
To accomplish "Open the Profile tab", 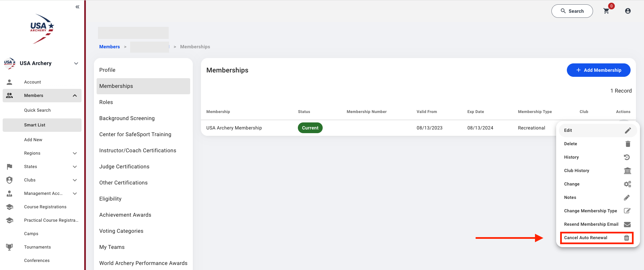I will coord(143,70).
